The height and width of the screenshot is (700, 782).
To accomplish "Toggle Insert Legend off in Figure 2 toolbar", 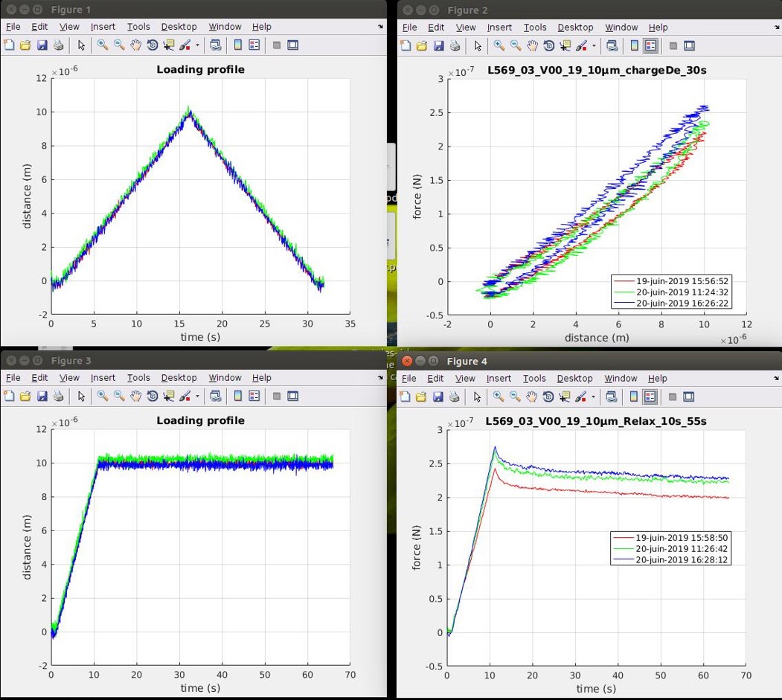I will coord(650,45).
